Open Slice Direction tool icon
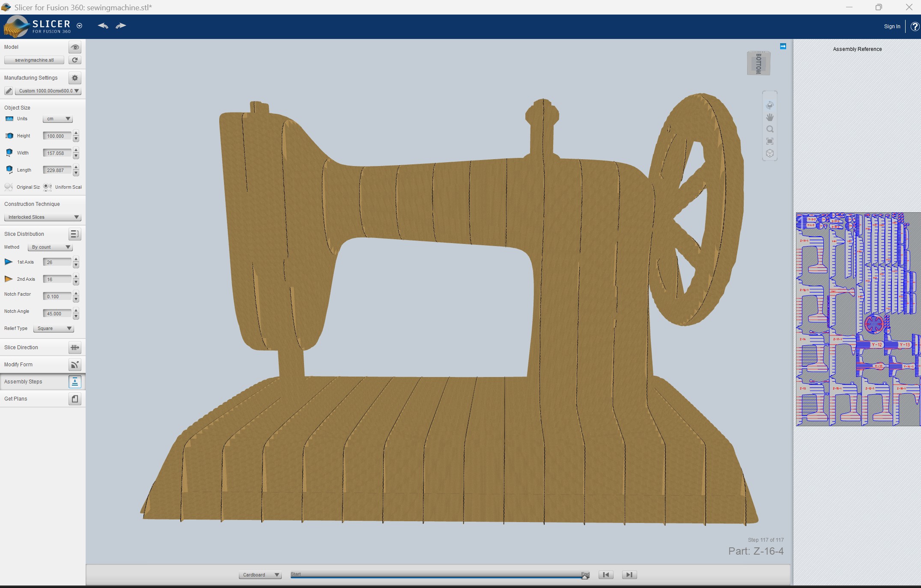Image resolution: width=921 pixels, height=588 pixels. click(75, 347)
